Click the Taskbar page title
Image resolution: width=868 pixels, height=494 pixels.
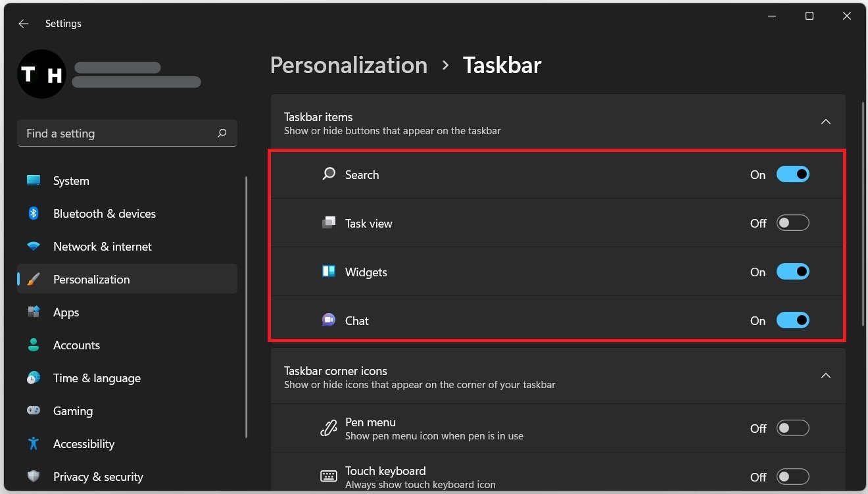click(x=502, y=65)
